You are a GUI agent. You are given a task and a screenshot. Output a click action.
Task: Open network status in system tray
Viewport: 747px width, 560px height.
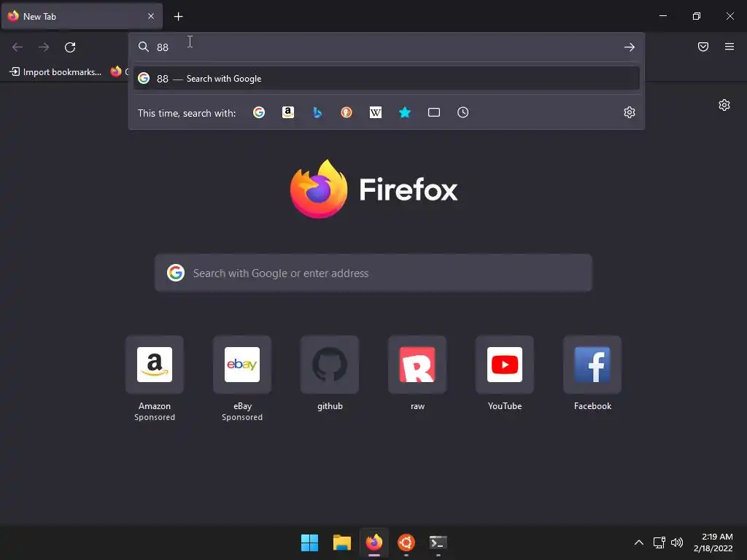[659, 542]
